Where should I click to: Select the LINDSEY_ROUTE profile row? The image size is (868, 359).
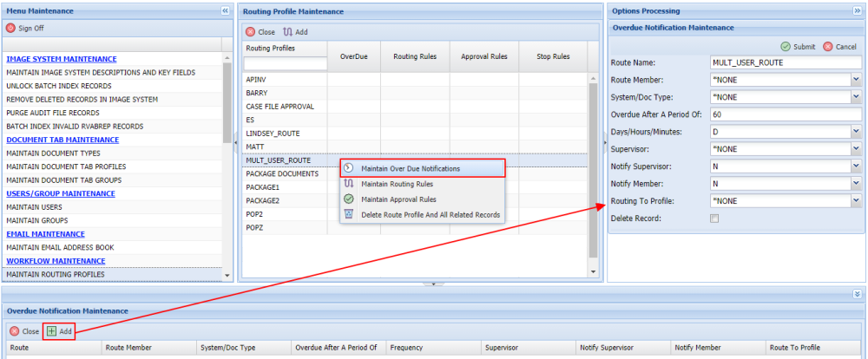[x=415, y=134]
